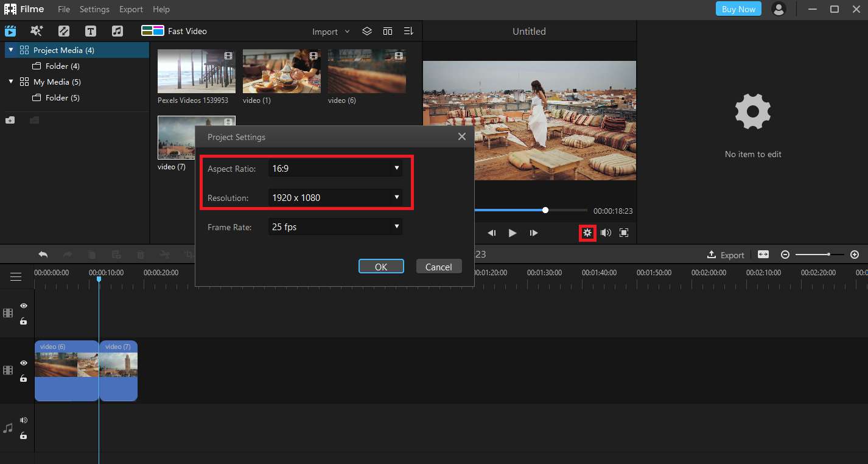The height and width of the screenshot is (464, 868).
Task: Click the Buy Now button
Action: 738,9
